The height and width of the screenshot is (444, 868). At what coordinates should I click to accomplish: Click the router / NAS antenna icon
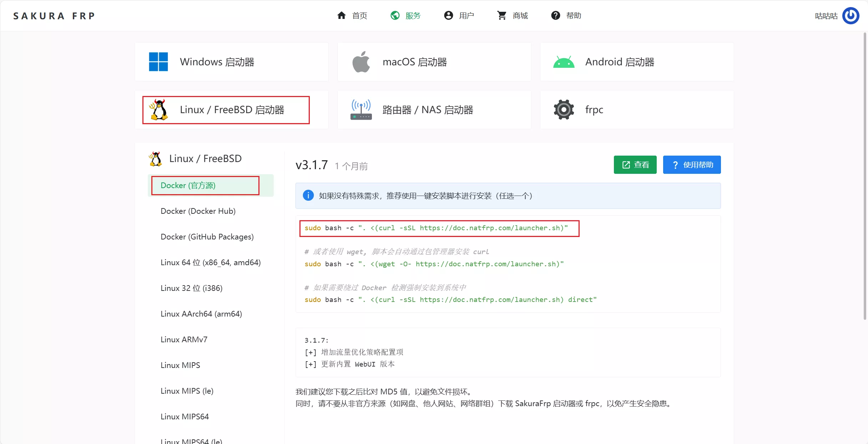(x=361, y=110)
